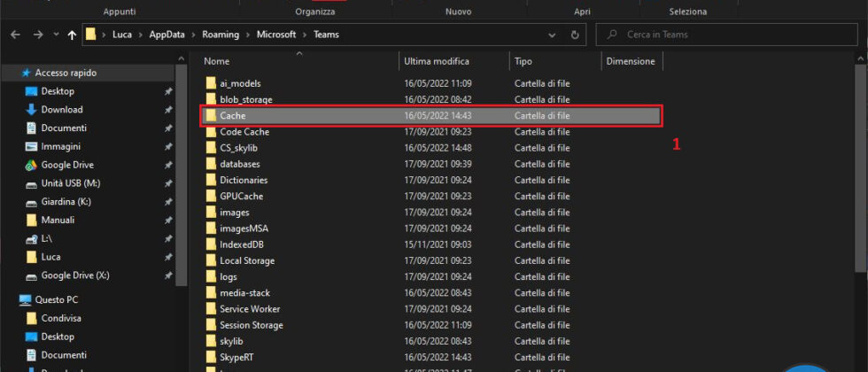The width and height of the screenshot is (868, 372).
Task: Sort by Ultima modifica column
Action: [436, 61]
